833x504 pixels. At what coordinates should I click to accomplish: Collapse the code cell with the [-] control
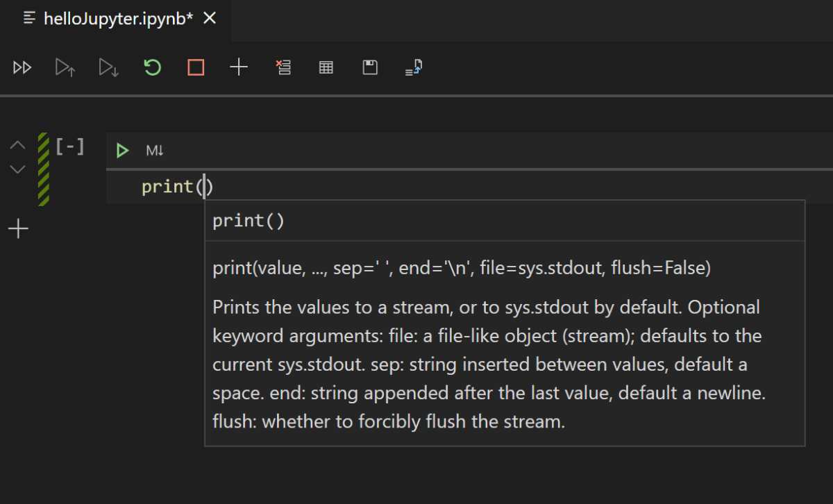click(x=69, y=146)
